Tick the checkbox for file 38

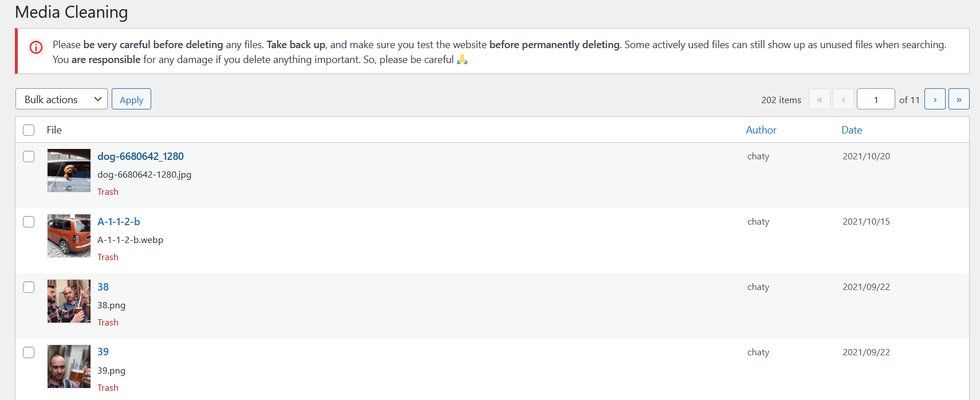tap(29, 287)
